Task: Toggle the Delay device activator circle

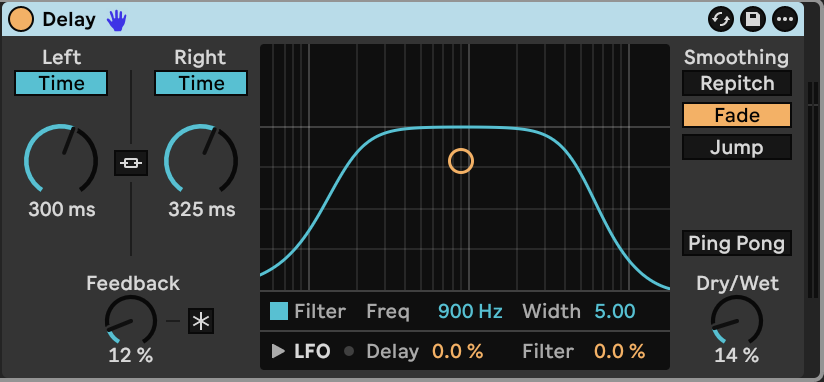Action: click(x=21, y=20)
